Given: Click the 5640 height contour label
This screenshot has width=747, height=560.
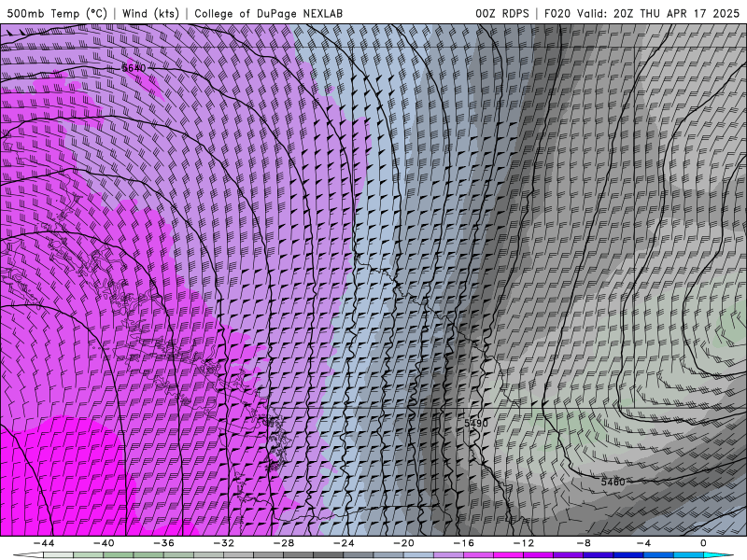Looking at the screenshot, I should [134, 68].
